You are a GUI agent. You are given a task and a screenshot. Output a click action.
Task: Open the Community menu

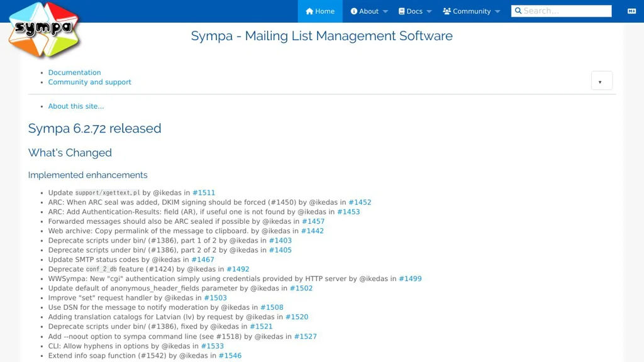point(471,11)
